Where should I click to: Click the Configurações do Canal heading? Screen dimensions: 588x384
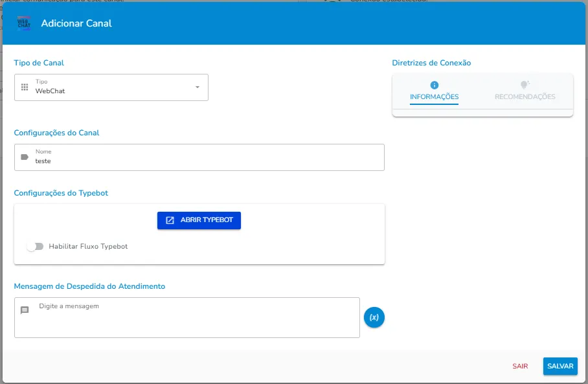click(56, 133)
